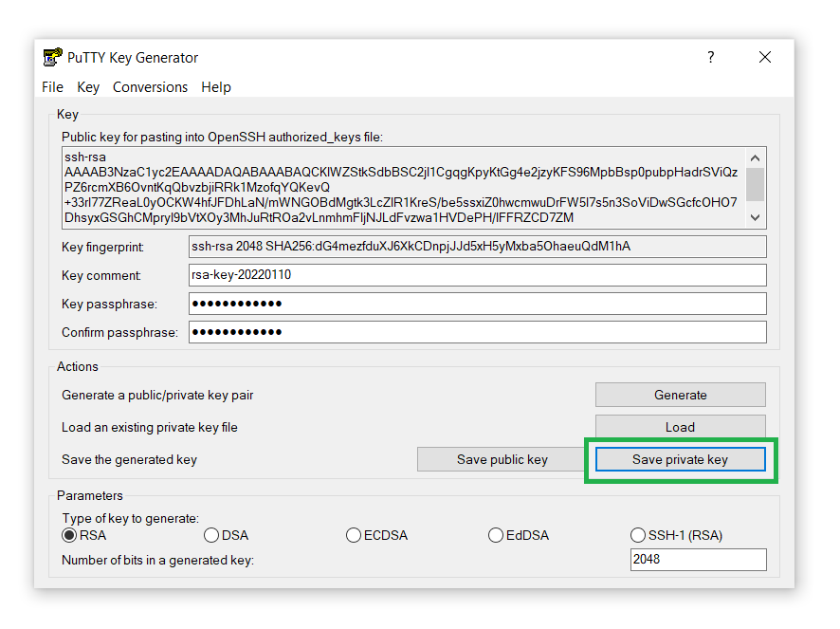Click the 'Public key for pasting into OpenSSH' label
The image size is (840, 629).
coord(222,138)
